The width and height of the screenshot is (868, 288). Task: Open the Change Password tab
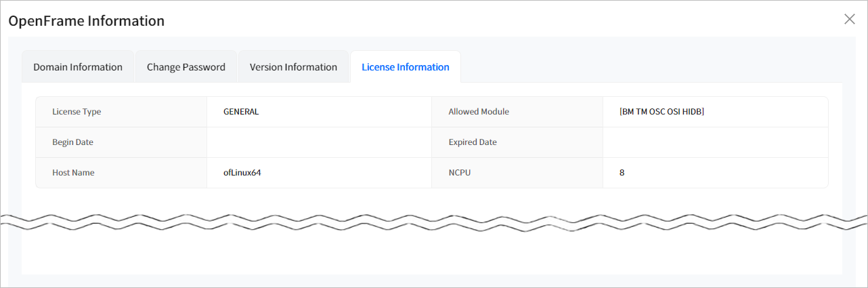(x=186, y=67)
